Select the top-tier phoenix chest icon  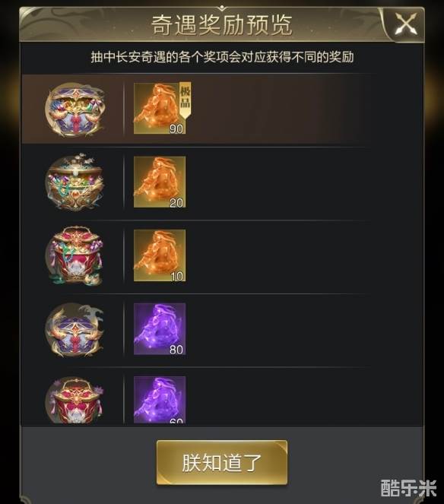point(75,109)
